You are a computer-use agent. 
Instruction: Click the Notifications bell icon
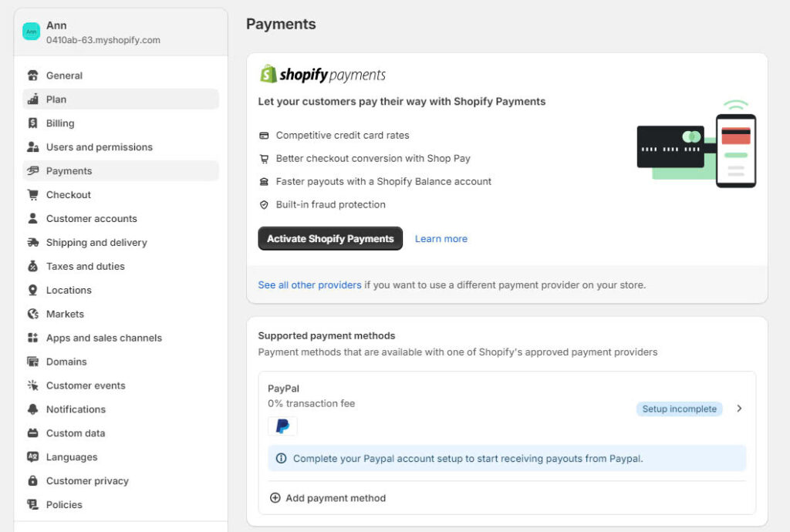[x=32, y=409]
